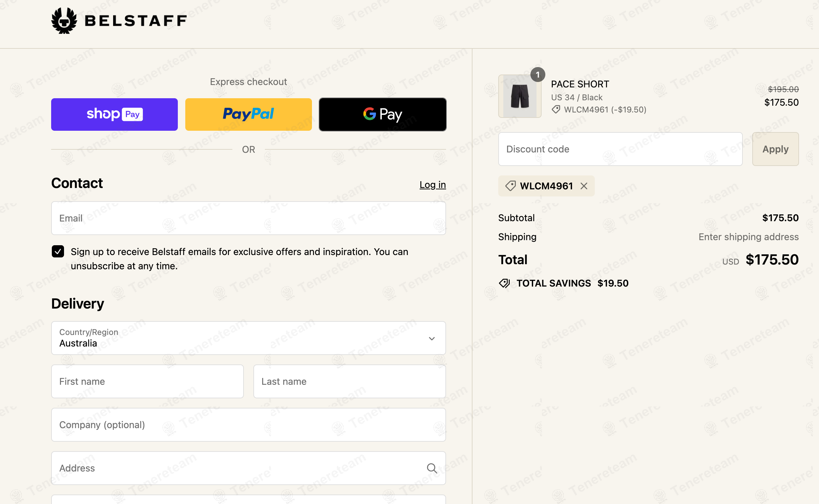This screenshot has width=819, height=504.
Task: Click the Company (optional) field
Action: tap(248, 425)
